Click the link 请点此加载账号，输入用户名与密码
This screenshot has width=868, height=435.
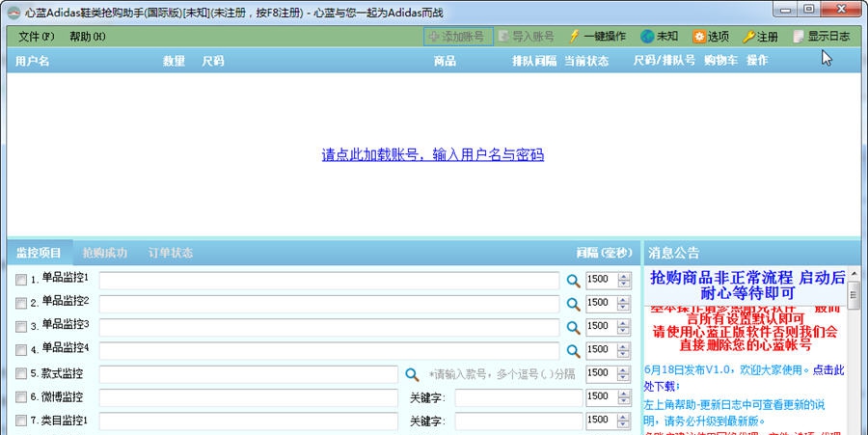[433, 154]
